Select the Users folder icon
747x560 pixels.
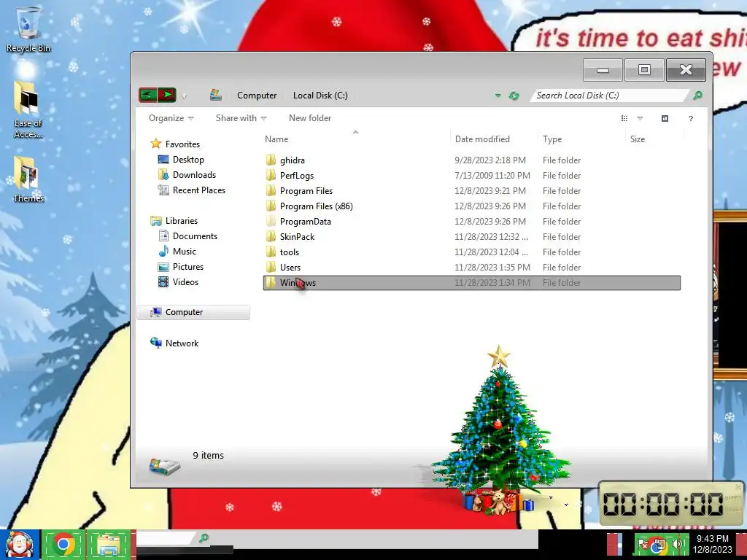tap(271, 267)
